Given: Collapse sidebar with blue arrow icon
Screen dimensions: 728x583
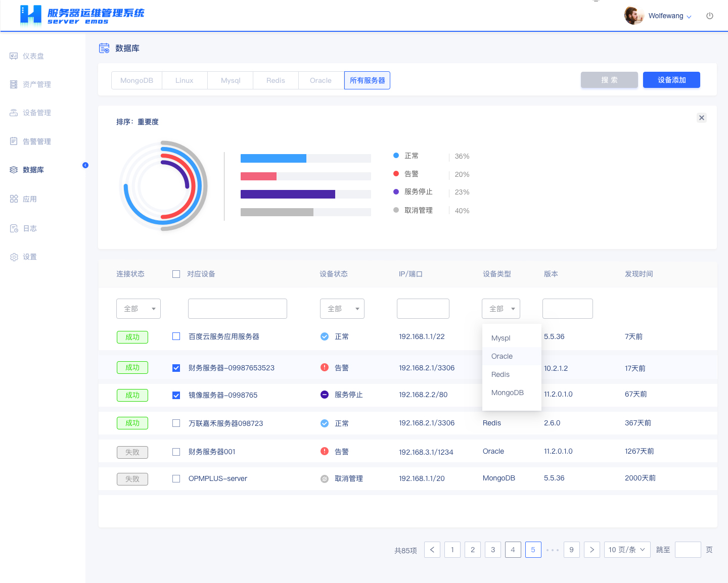Looking at the screenshot, I should coord(85,165).
